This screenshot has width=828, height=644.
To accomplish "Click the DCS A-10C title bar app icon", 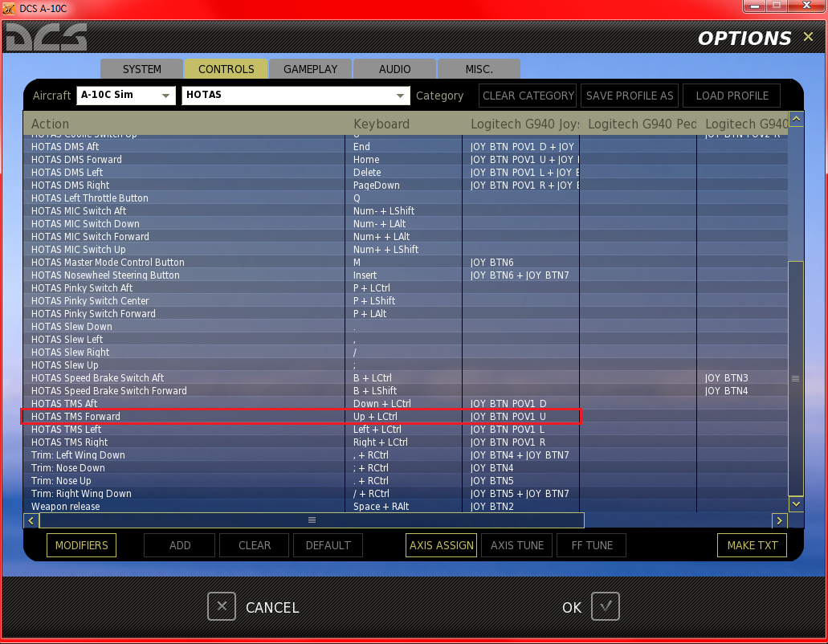I will pyautogui.click(x=9, y=9).
